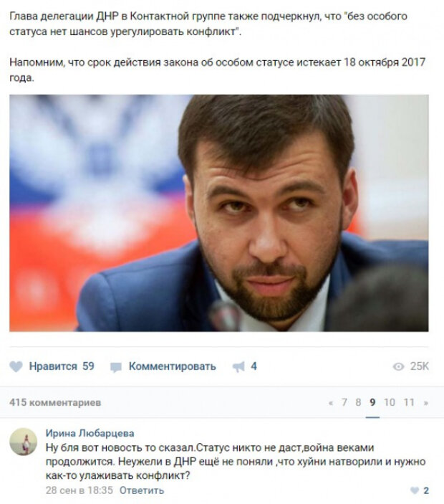The image size is (444, 504).
Task: Share the post with megaphone icon
Action: click(238, 367)
